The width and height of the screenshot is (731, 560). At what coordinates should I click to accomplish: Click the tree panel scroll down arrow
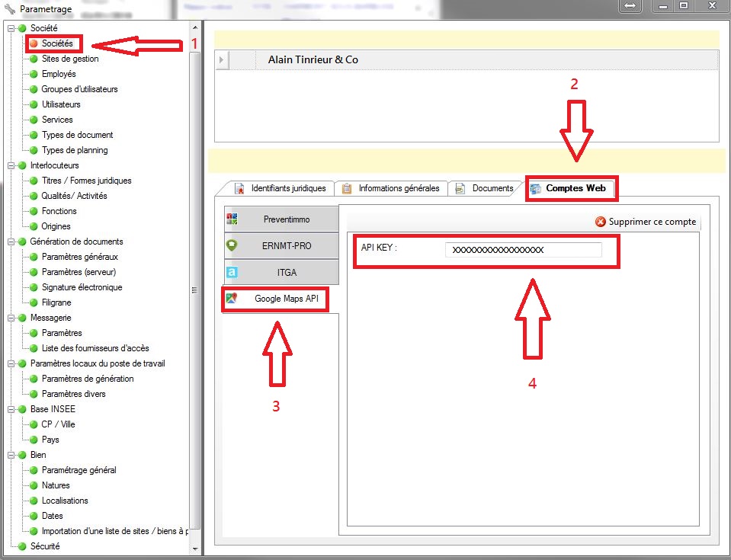196,548
